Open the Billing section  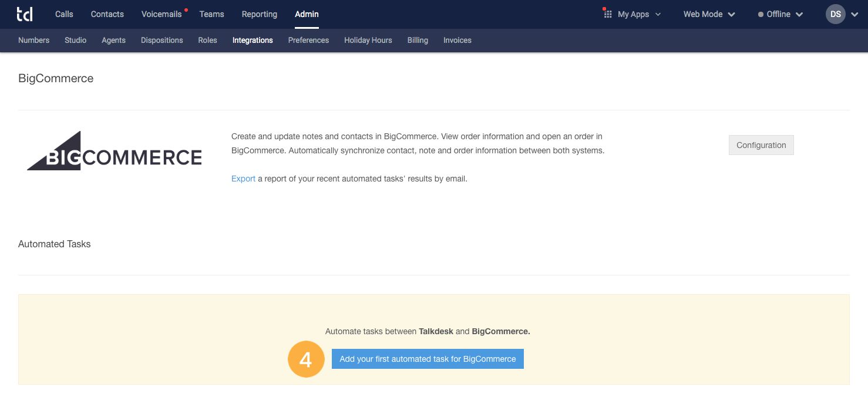tap(418, 40)
